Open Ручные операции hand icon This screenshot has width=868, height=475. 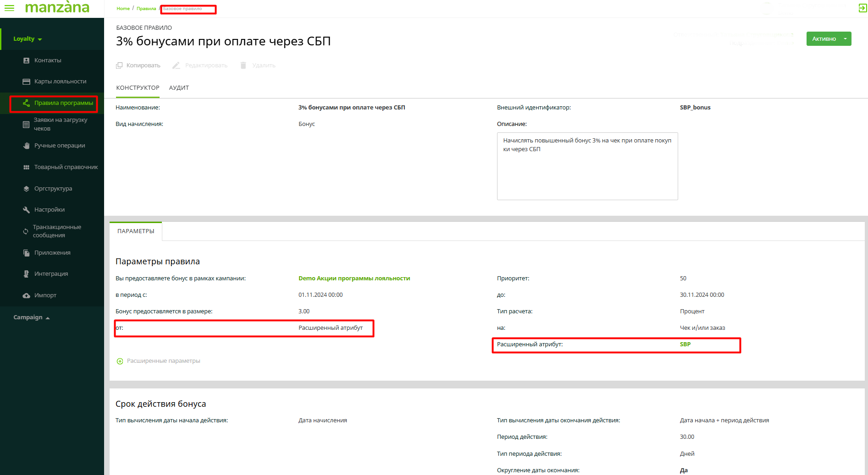26,146
